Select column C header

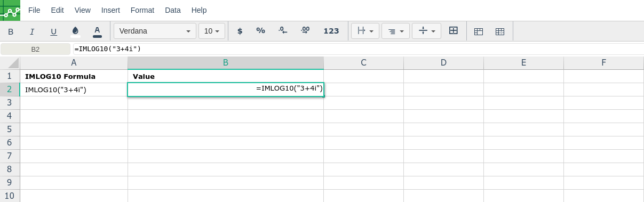[363, 63]
